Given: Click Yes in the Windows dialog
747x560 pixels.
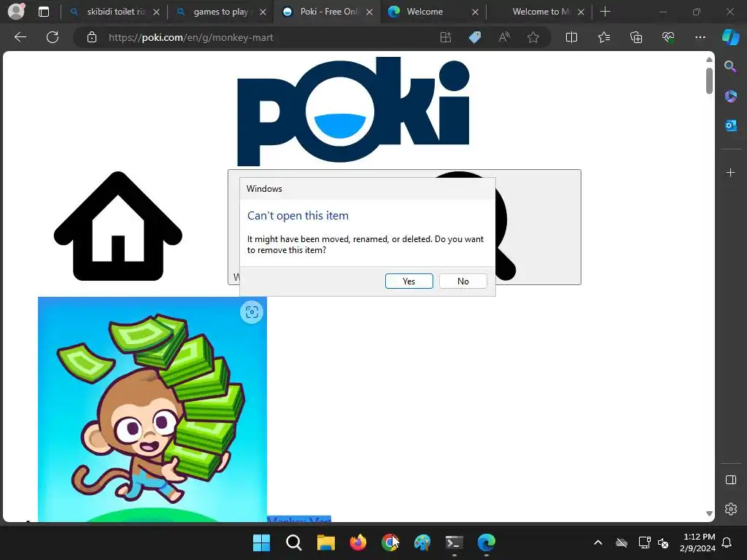Looking at the screenshot, I should (409, 281).
